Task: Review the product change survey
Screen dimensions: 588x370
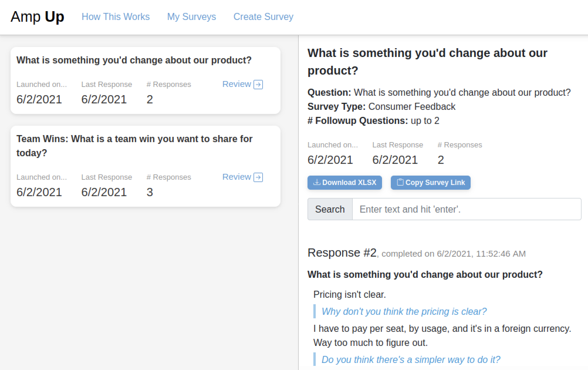Action: [x=242, y=84]
